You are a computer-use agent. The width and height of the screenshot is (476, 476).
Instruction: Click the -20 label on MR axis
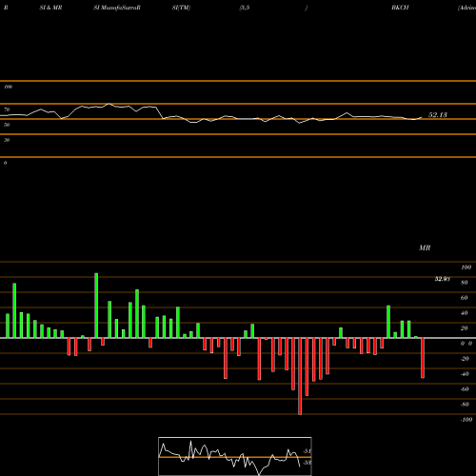(465, 359)
